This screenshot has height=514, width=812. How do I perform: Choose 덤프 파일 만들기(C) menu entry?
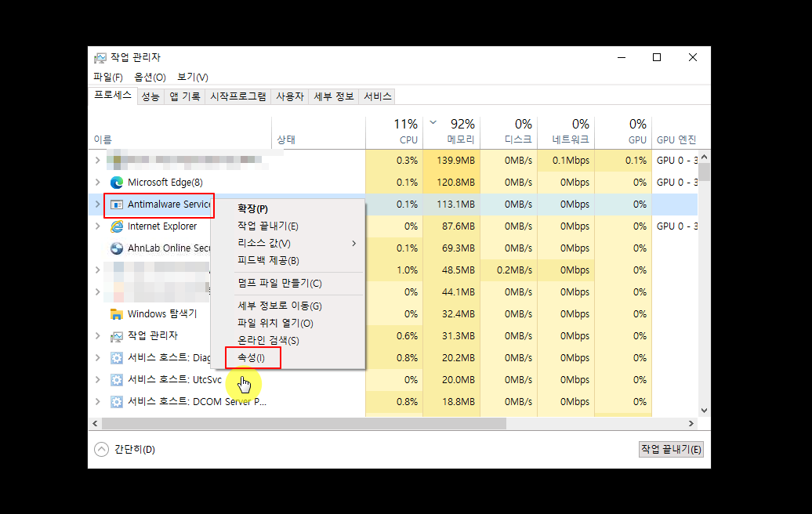pyautogui.click(x=288, y=283)
